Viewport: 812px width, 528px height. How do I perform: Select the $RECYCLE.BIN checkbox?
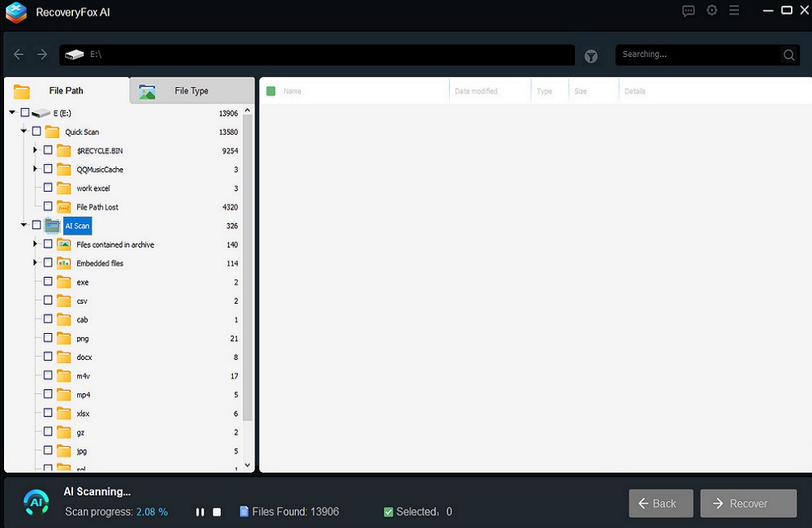click(x=47, y=150)
